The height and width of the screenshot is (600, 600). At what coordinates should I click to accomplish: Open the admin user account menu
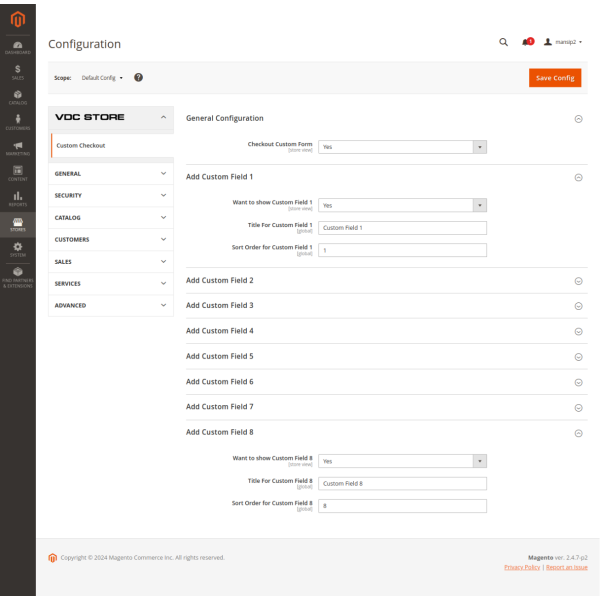563,42
